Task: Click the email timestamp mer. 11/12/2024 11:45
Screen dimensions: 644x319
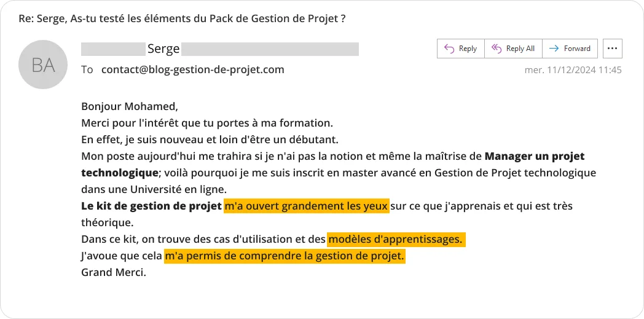Action: tap(573, 70)
